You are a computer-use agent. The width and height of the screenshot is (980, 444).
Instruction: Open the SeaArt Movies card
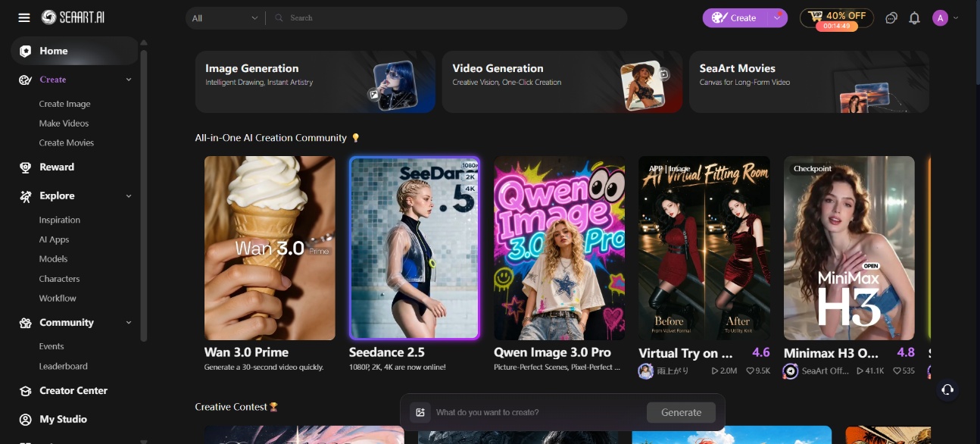[809, 82]
